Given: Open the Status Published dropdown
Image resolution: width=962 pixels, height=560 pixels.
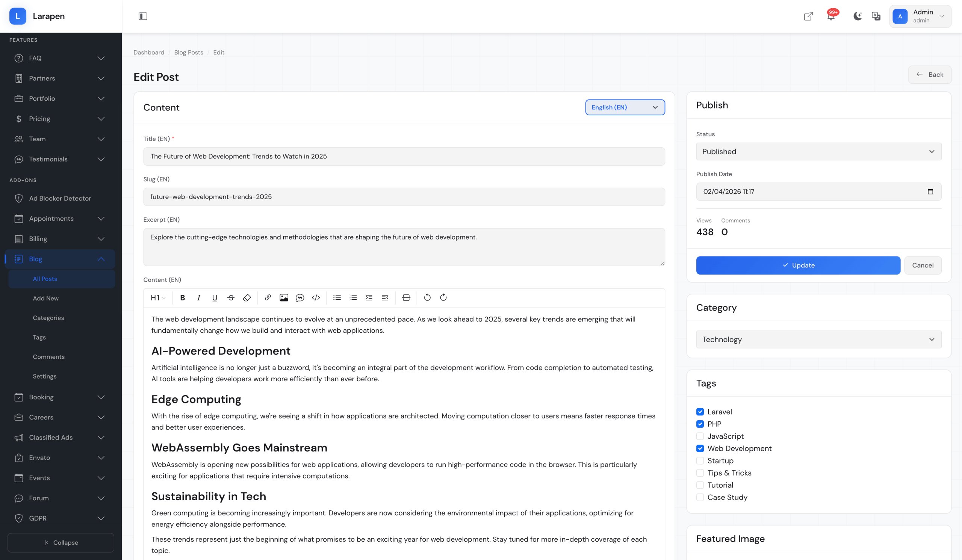Looking at the screenshot, I should [818, 151].
